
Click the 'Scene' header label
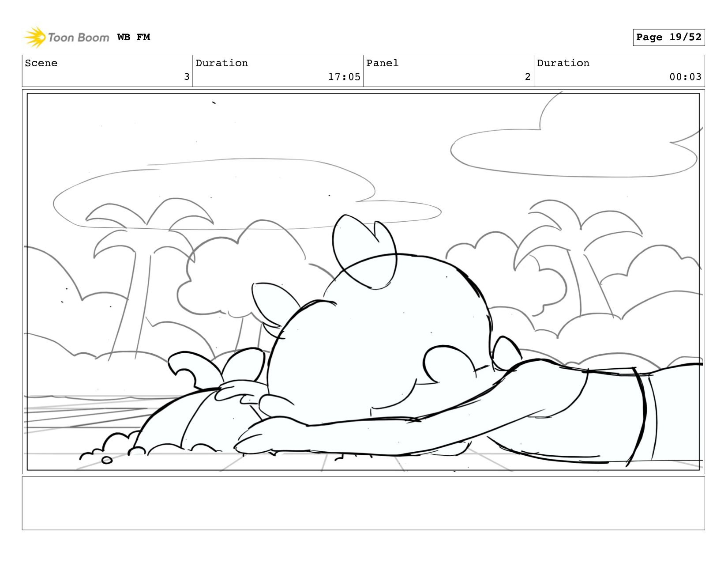(x=41, y=63)
